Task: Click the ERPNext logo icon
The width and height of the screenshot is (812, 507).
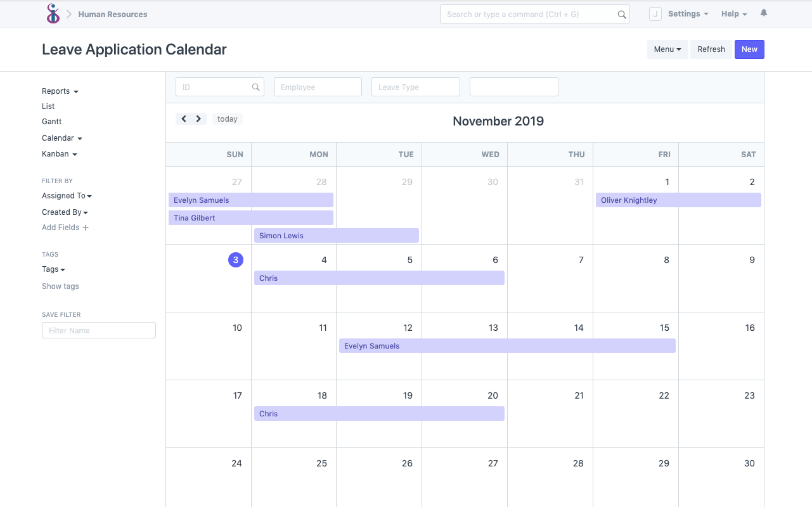Action: point(53,13)
